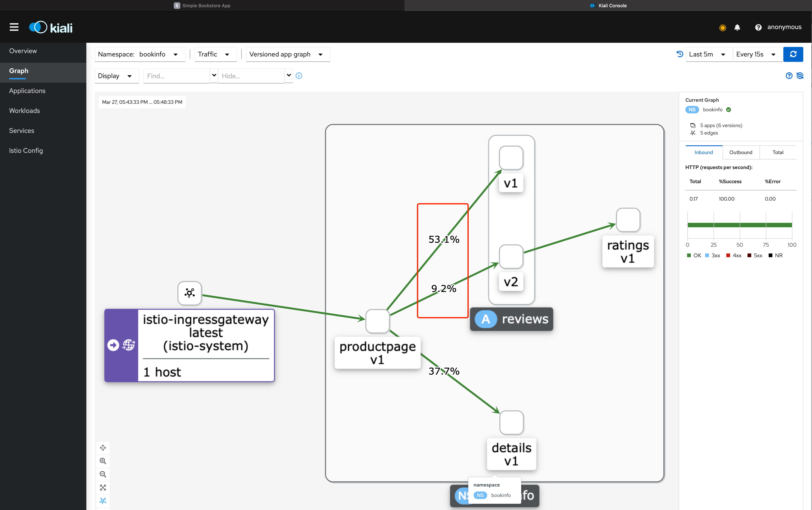
Task: Click the gateway globe icon on ingressgateway label
Action: coord(128,345)
